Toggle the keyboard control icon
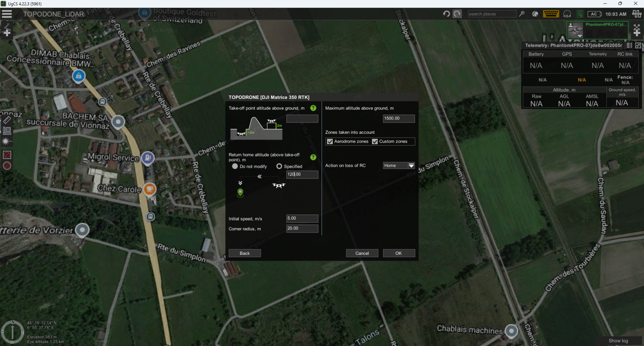Viewport: 644px width, 346px height. tap(551, 14)
